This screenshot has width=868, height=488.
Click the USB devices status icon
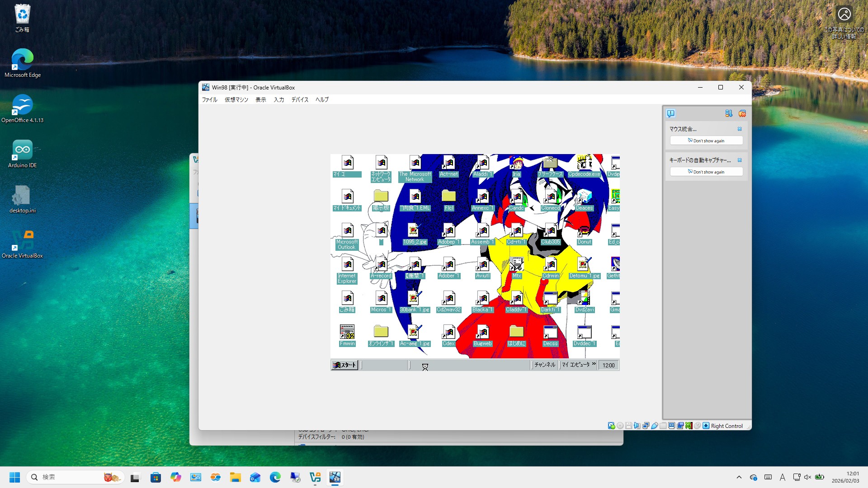pyautogui.click(x=654, y=426)
